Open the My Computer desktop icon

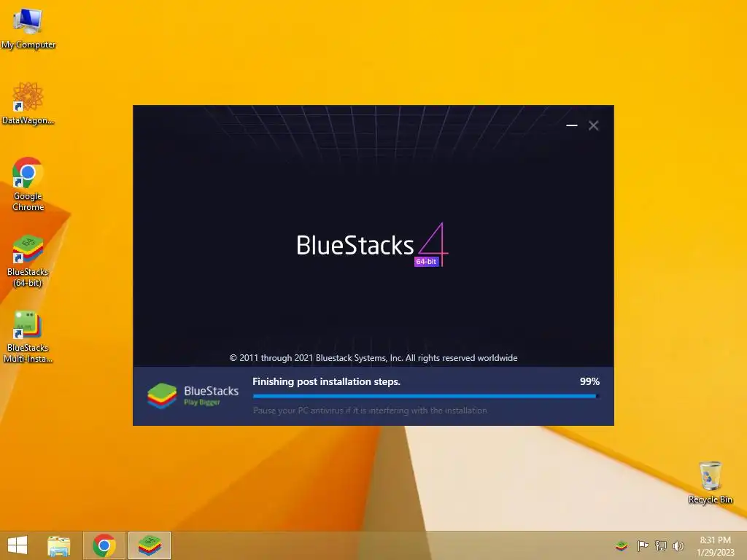(x=28, y=28)
